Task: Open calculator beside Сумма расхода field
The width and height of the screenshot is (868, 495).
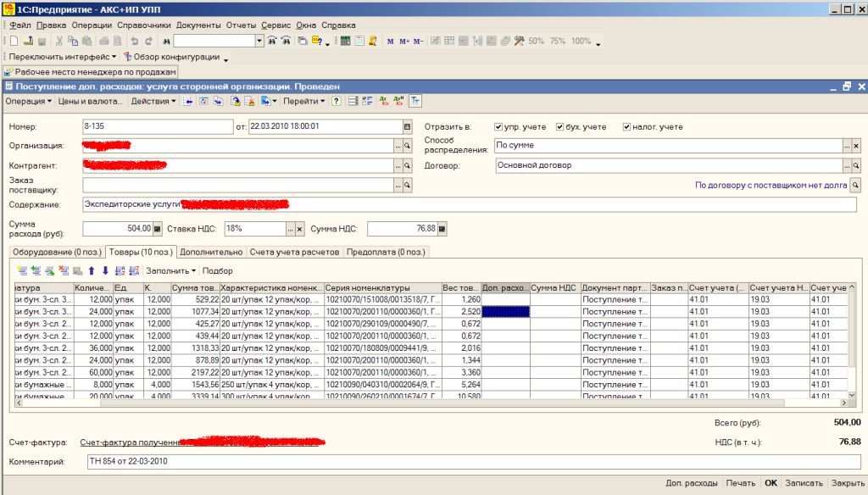Action: pyautogui.click(x=158, y=229)
